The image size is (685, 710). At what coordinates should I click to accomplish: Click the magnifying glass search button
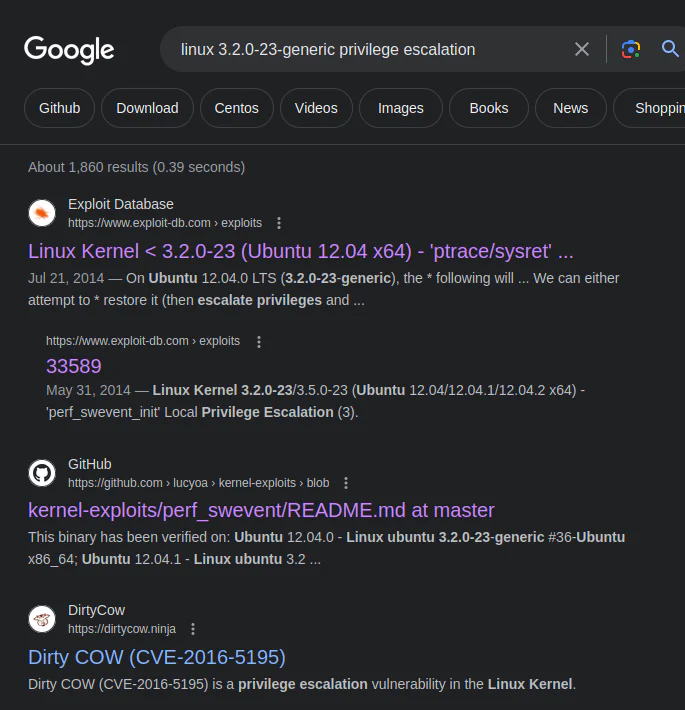point(670,48)
